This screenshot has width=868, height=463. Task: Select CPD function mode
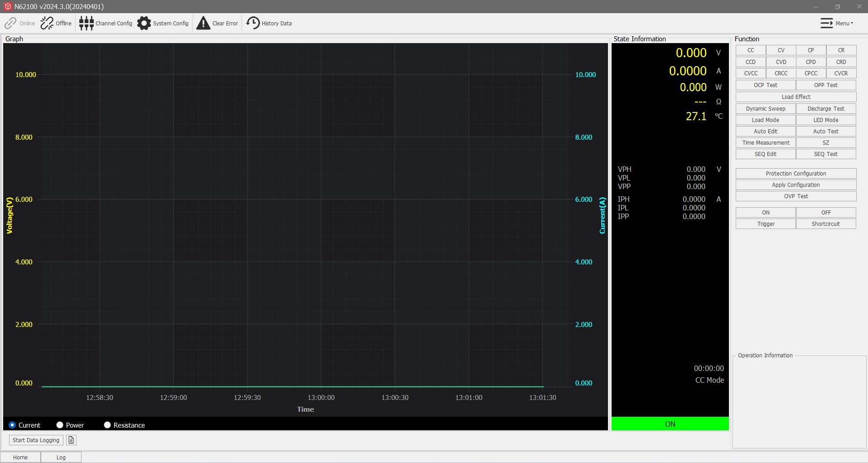point(811,62)
